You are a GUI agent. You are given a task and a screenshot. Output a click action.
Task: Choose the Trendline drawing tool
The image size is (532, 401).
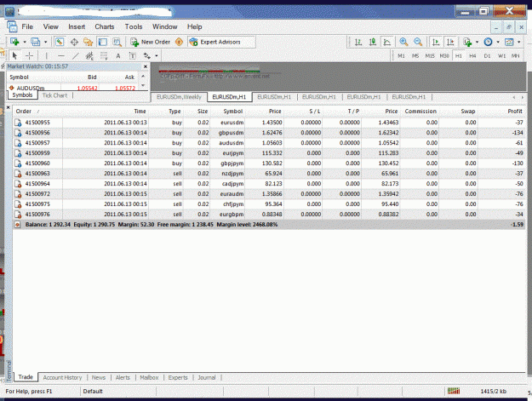click(75, 55)
